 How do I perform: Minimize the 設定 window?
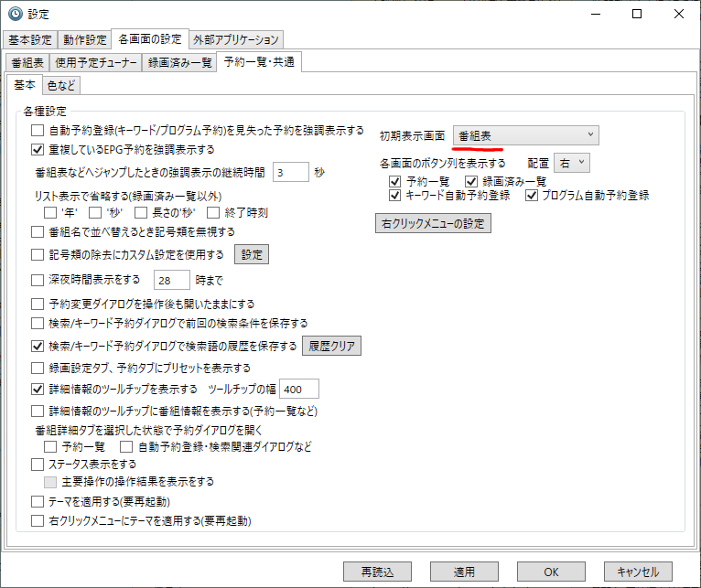596,14
